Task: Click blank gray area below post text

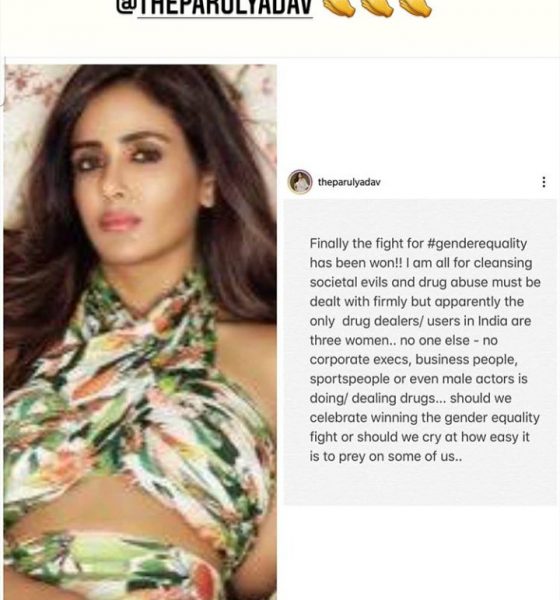Action: (420, 484)
